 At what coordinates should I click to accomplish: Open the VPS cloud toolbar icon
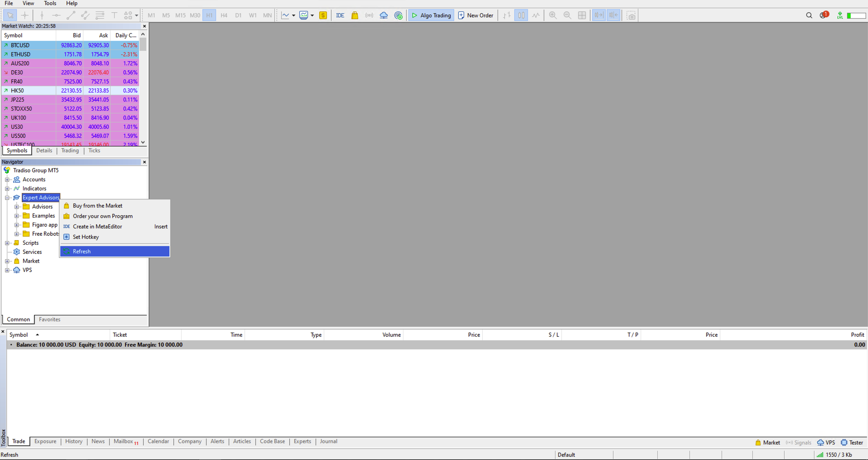click(384, 15)
